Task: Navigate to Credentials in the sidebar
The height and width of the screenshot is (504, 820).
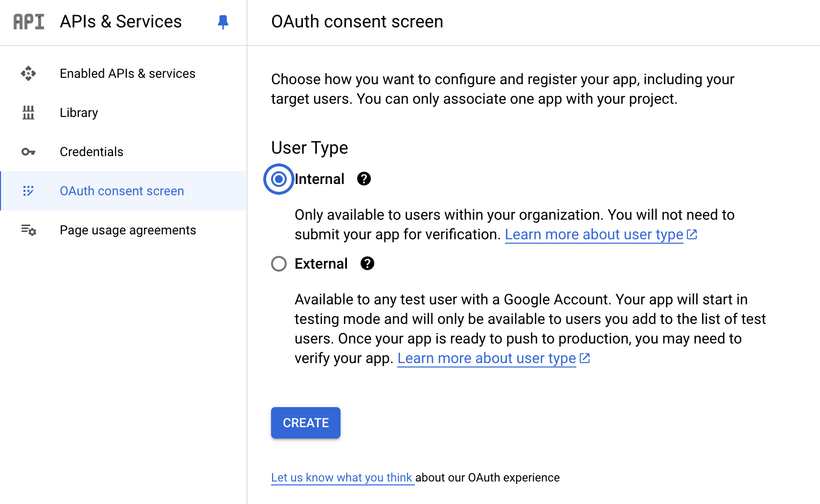Action: (x=91, y=152)
